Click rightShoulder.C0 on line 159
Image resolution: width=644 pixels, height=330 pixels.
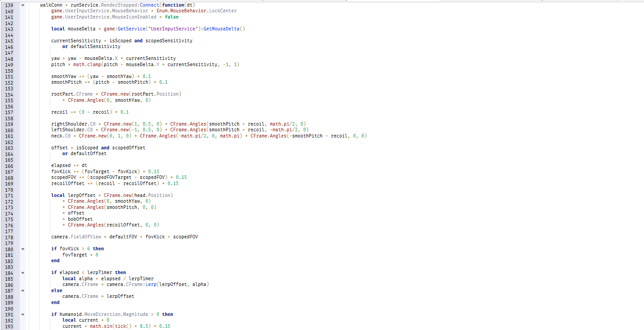[73, 124]
